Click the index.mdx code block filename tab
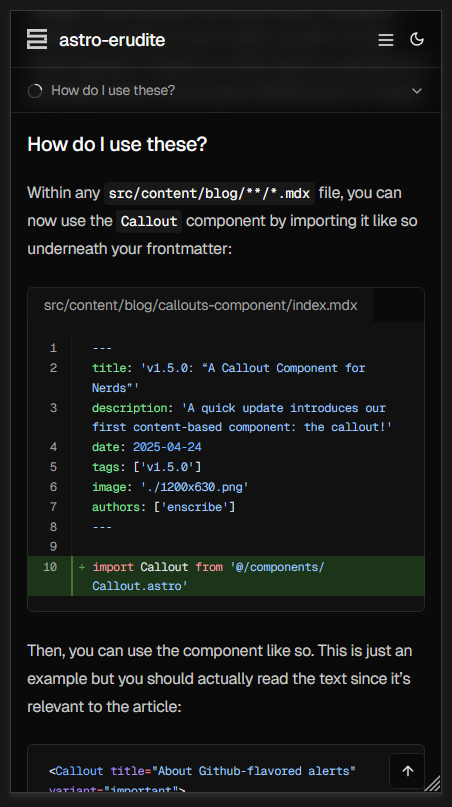The width and height of the screenshot is (452, 807). pyautogui.click(x=200, y=305)
